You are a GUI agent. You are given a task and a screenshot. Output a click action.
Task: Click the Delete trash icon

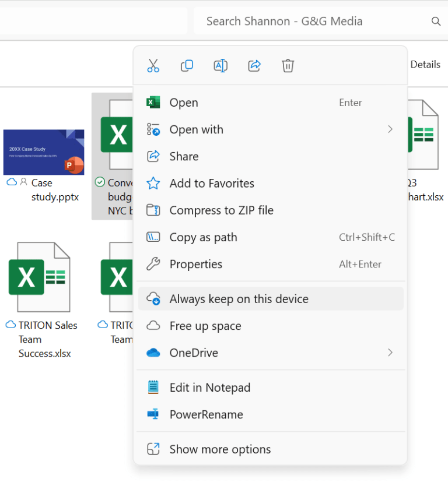pyautogui.click(x=288, y=65)
